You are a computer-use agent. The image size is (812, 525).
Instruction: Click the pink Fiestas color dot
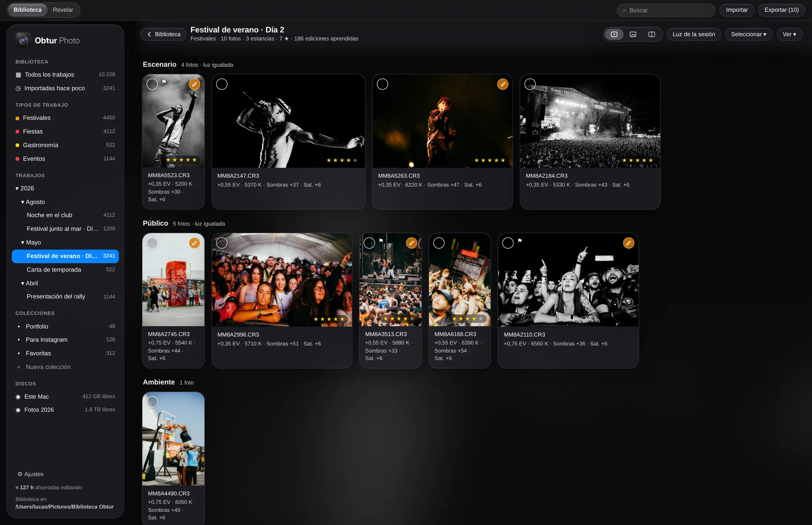pos(17,132)
